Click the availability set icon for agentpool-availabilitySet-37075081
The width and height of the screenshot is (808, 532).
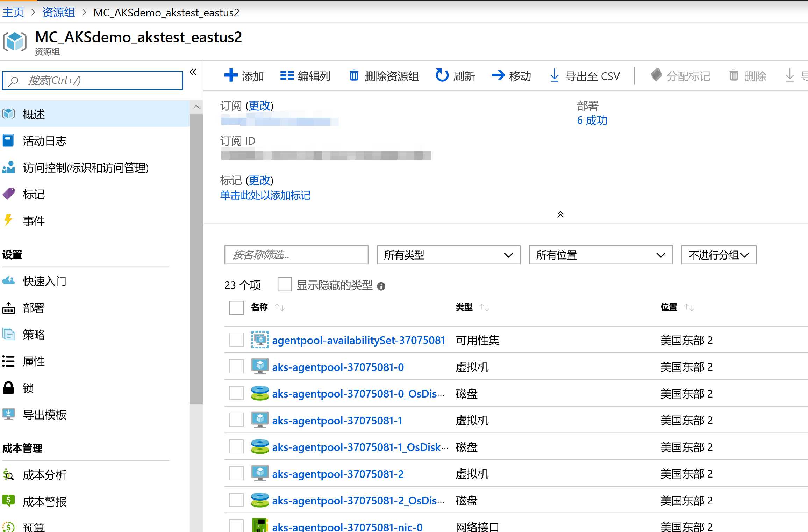point(260,340)
